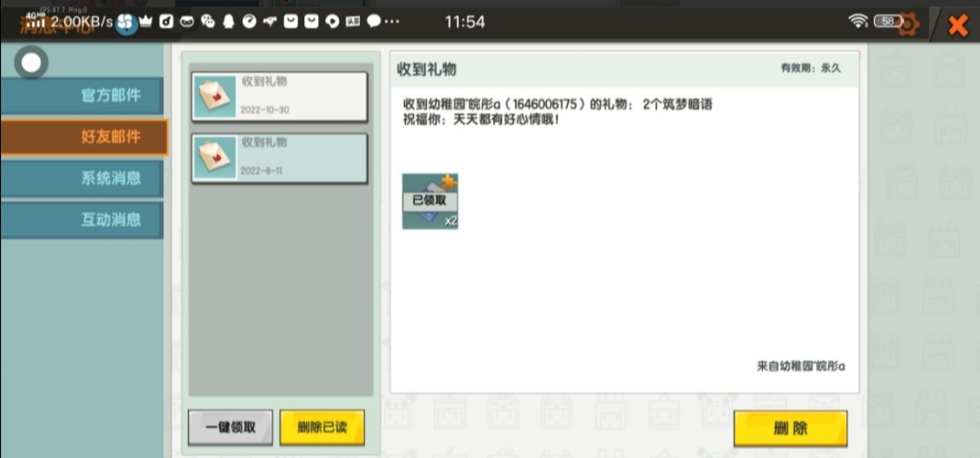Switch to 系统消息 tab
Image resolution: width=980 pixels, height=458 pixels.
click(x=83, y=178)
